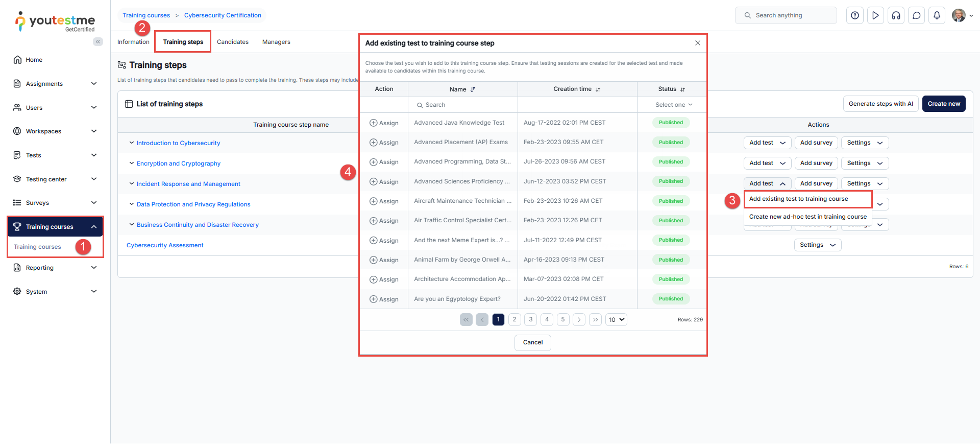Open the rows-per-page dropdown showing 10
This screenshot has height=444, width=980.
click(x=616, y=320)
